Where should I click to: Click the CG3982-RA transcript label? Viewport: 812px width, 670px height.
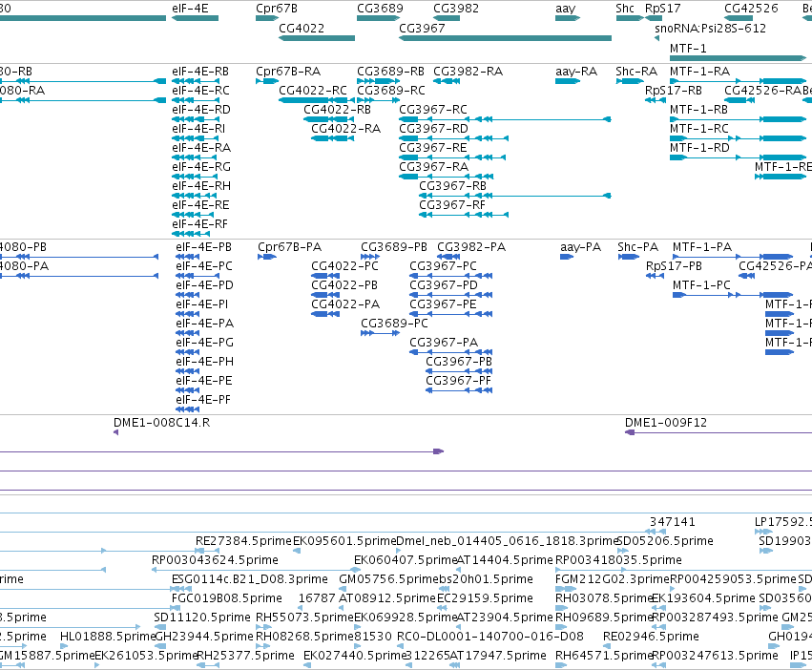(468, 71)
